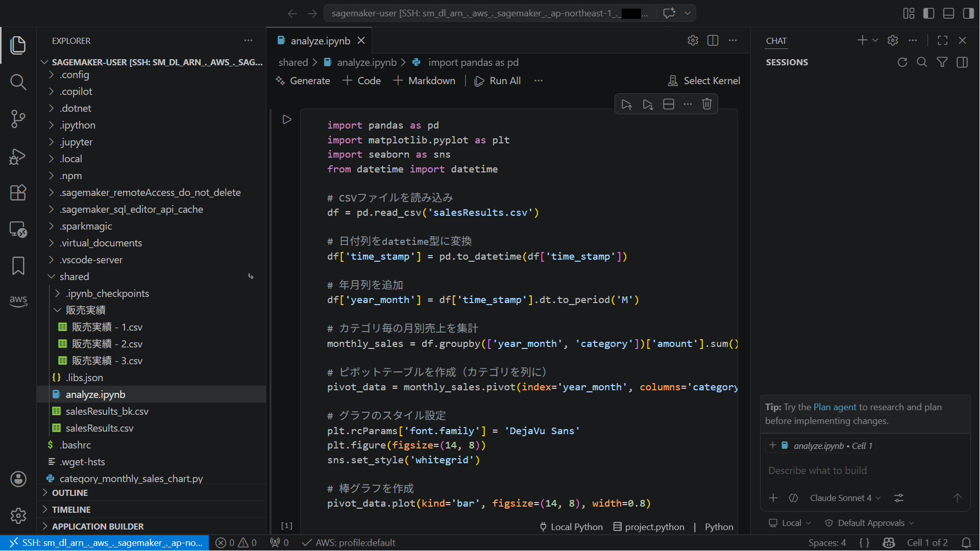Open Explorer views and more actions menu

248,40
